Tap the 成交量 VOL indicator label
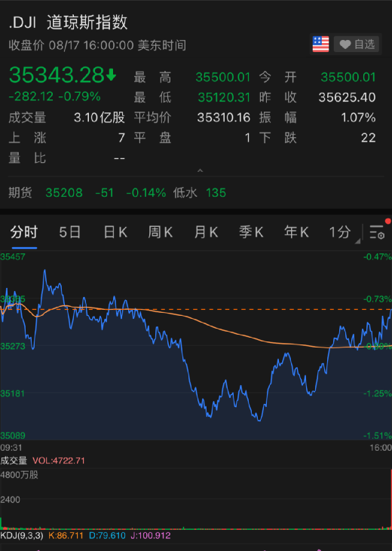 [x=42, y=461]
